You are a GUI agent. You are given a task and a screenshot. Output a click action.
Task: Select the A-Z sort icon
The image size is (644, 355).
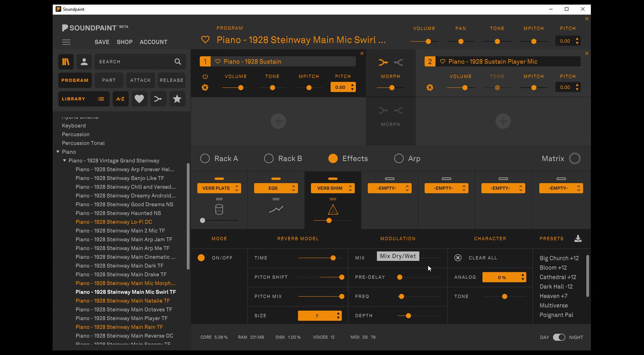(x=120, y=99)
